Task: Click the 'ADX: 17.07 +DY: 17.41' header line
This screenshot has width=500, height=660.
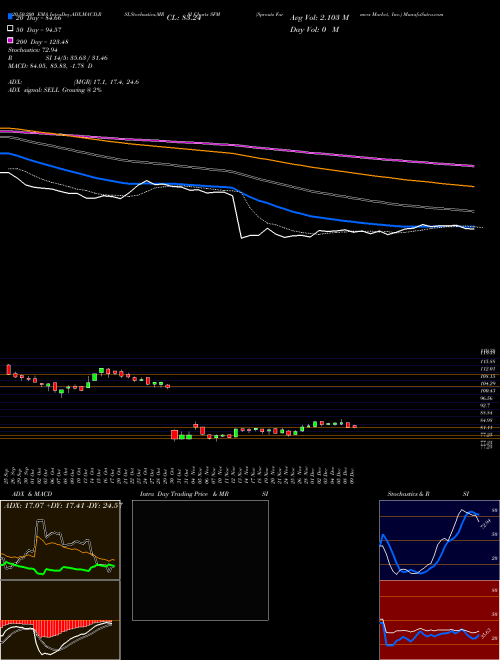Action: [63, 505]
